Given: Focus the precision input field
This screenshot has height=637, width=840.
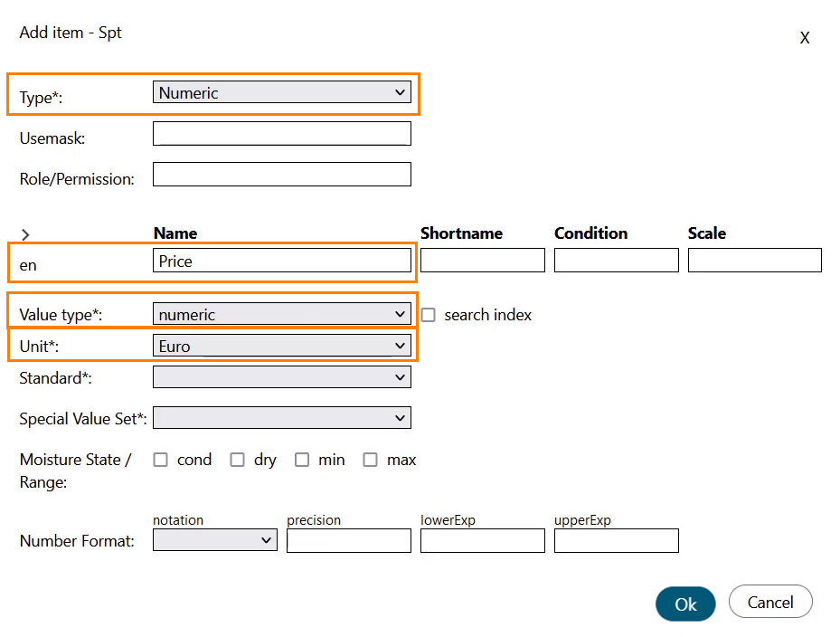Looking at the screenshot, I should (x=348, y=541).
